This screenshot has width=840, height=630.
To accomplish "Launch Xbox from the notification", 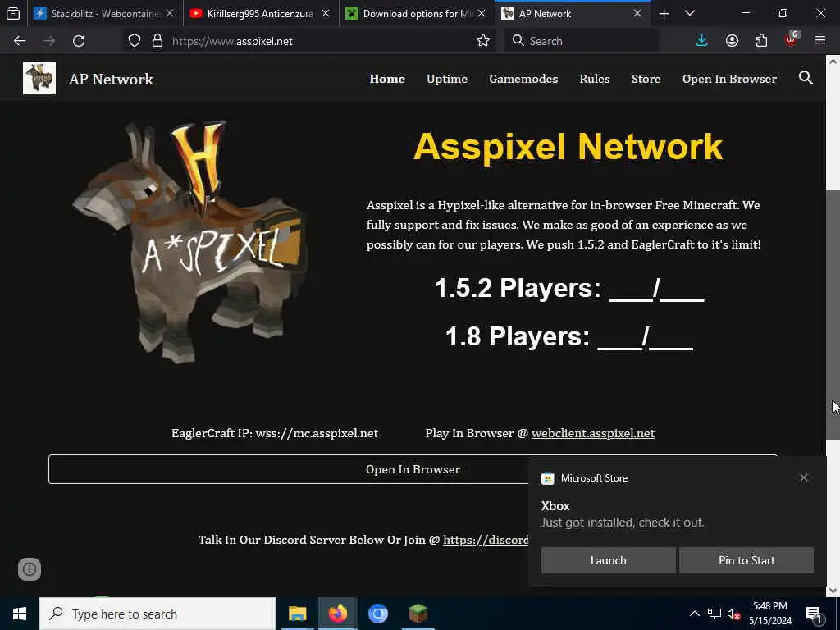I will (609, 560).
